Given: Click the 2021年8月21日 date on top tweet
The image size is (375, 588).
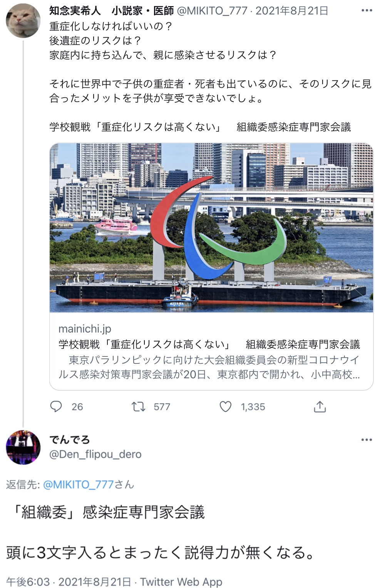Looking at the screenshot, I should tap(292, 11).
